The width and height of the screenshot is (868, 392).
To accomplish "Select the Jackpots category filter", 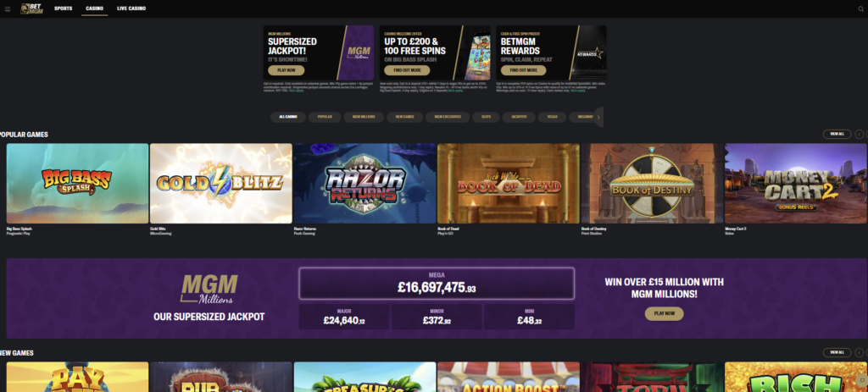I will coord(519,117).
